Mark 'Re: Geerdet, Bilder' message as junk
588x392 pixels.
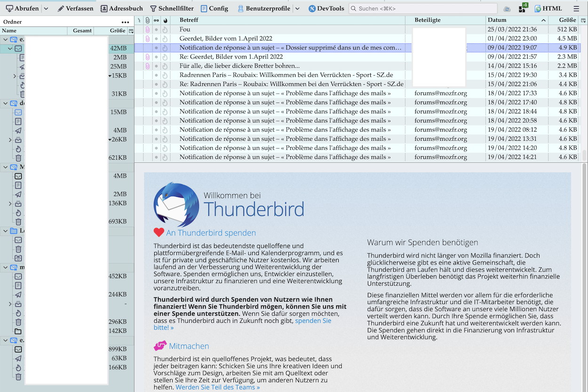[x=165, y=57]
